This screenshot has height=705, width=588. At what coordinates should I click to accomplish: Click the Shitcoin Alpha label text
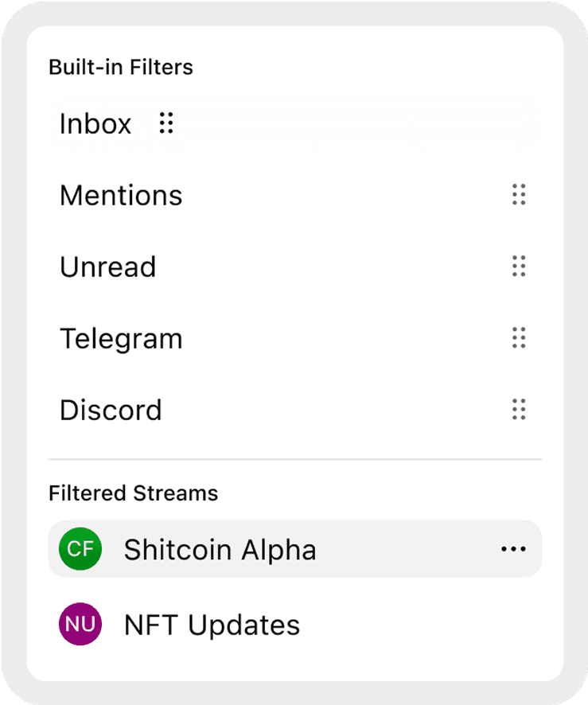pyautogui.click(x=220, y=550)
